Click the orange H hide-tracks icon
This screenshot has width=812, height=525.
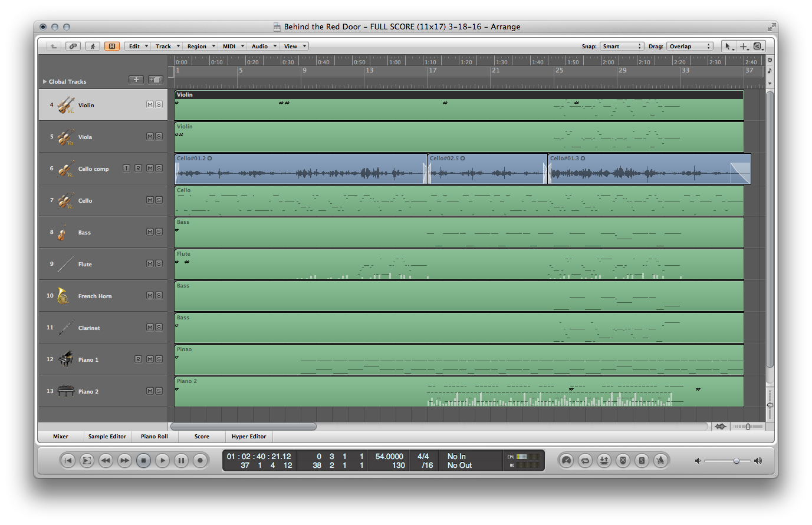click(112, 46)
